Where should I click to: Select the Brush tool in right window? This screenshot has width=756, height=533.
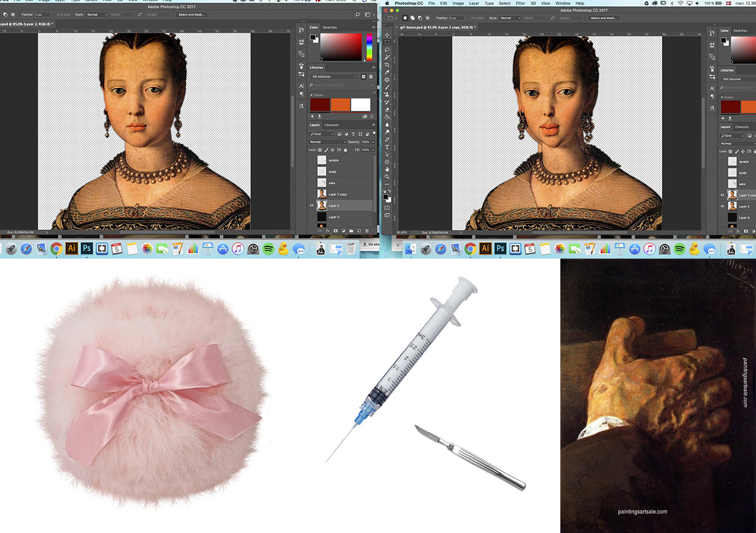tap(387, 87)
